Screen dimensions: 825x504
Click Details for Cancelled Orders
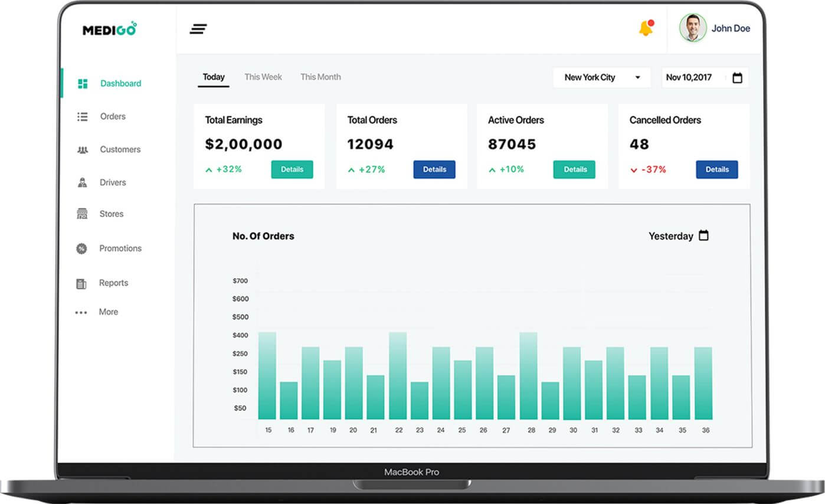coord(717,169)
